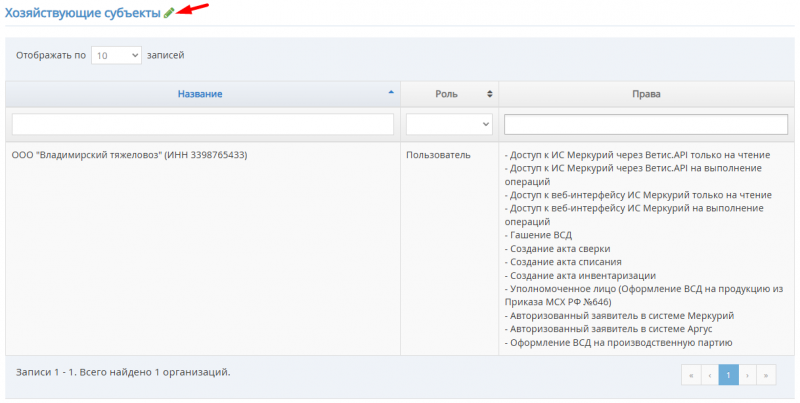Go to previous page with ‹ button

click(x=709, y=374)
